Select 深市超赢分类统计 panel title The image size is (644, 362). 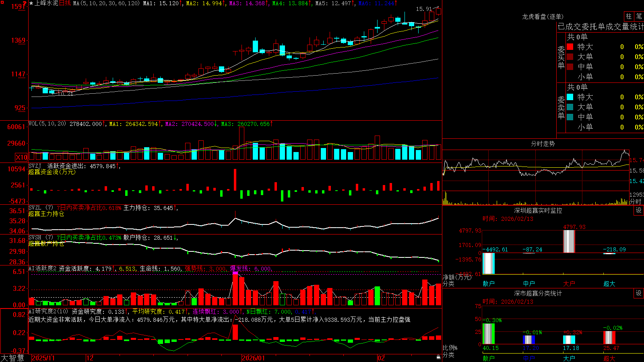[x=538, y=293]
